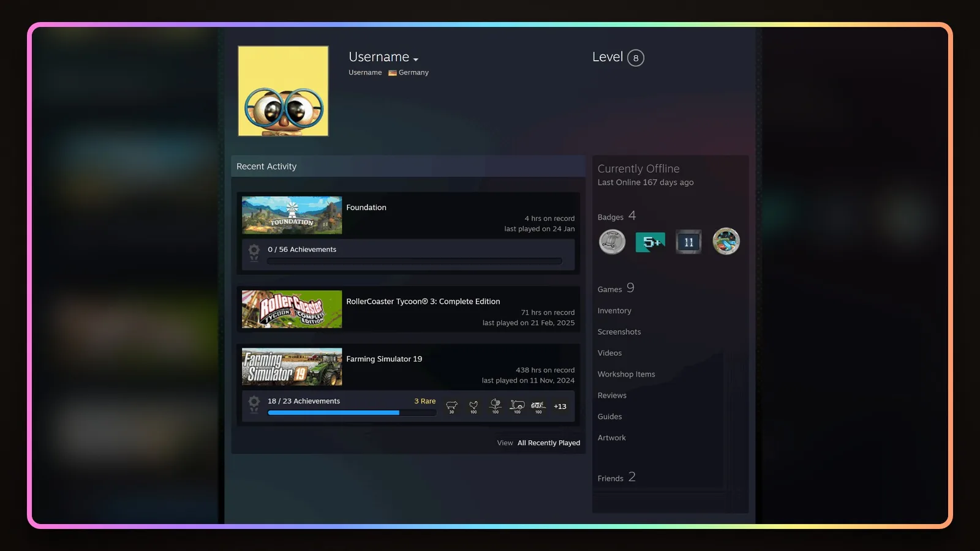Open the colorful round porthole badge
The image size is (980, 551).
[726, 241]
